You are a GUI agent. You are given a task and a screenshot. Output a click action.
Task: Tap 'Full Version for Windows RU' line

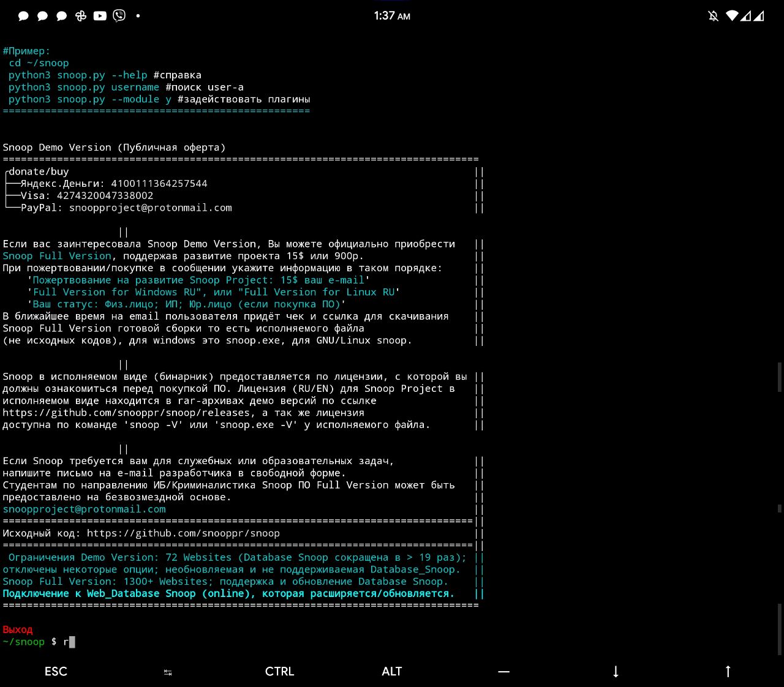point(213,292)
